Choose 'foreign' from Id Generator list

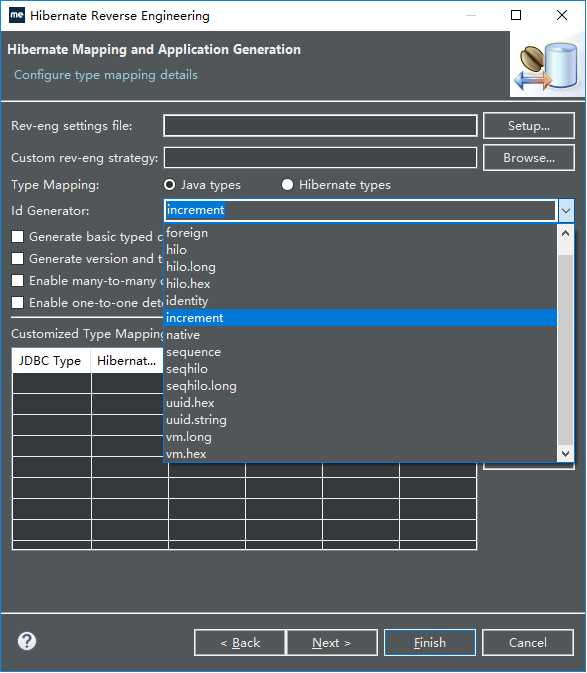[360, 233]
